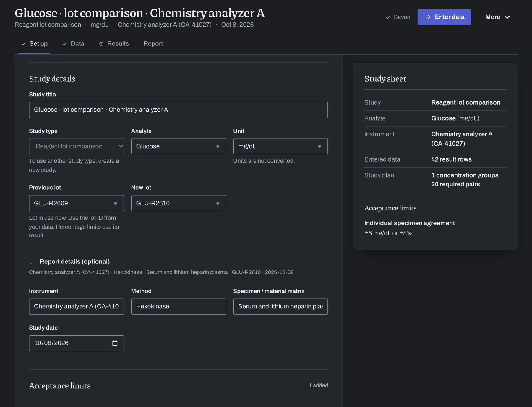Click the dot indicator in New lot field
The image size is (532, 407).
tap(218, 203)
